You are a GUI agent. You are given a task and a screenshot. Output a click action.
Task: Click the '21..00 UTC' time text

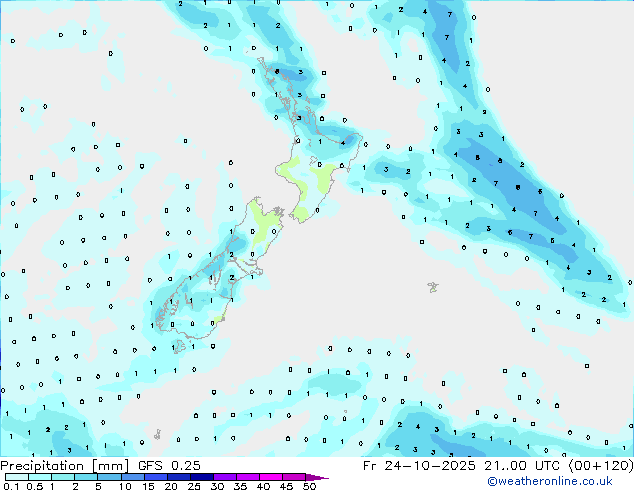pos(522,466)
